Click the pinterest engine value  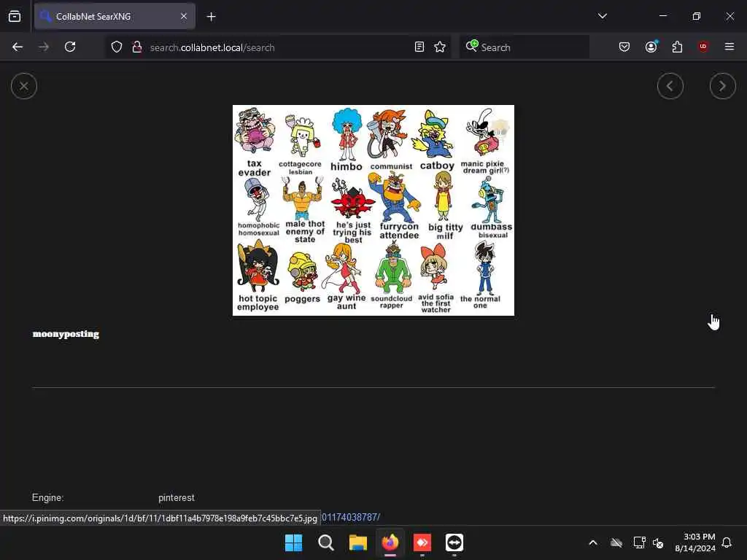point(177,497)
